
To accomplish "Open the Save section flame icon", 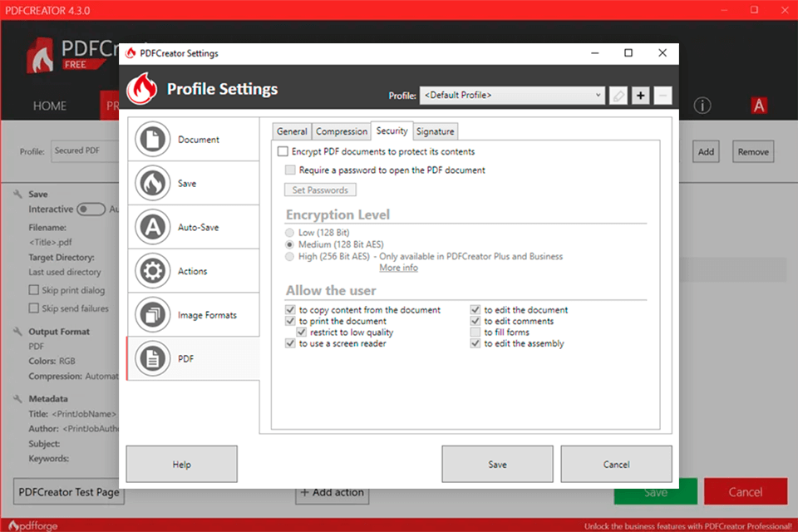I will (x=152, y=183).
